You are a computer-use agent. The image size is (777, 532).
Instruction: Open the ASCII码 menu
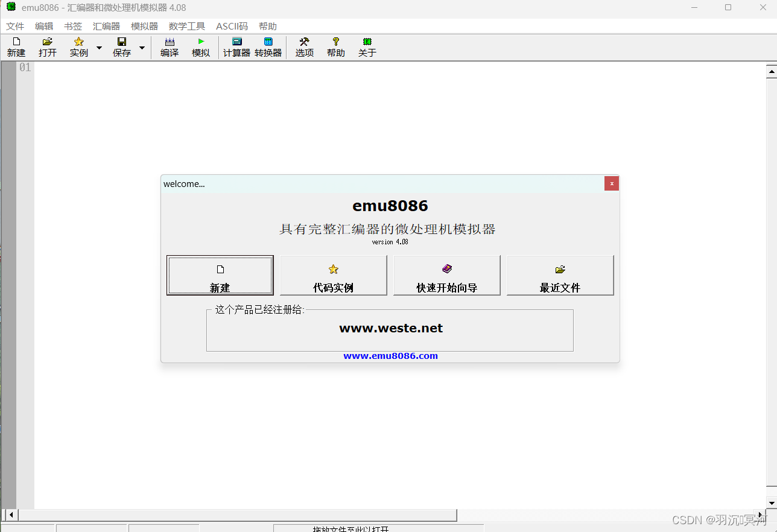232,26
